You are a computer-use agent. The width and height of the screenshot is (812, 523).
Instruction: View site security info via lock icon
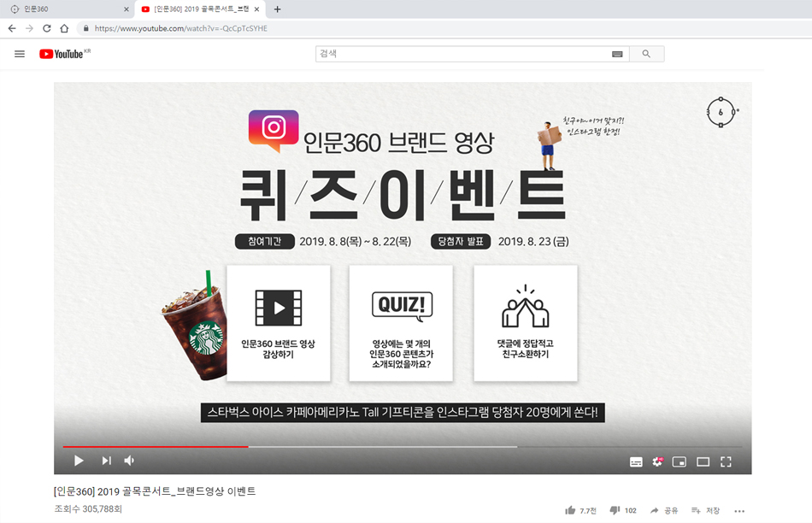pyautogui.click(x=86, y=28)
